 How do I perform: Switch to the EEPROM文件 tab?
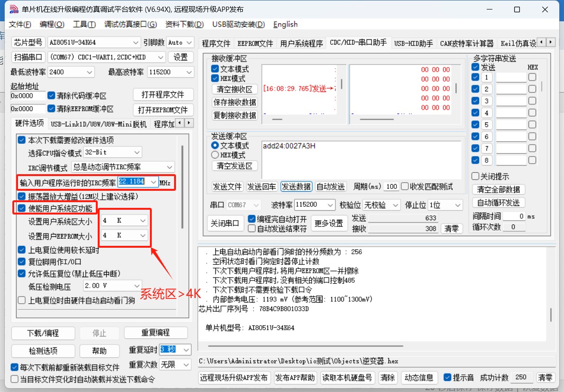pos(255,44)
